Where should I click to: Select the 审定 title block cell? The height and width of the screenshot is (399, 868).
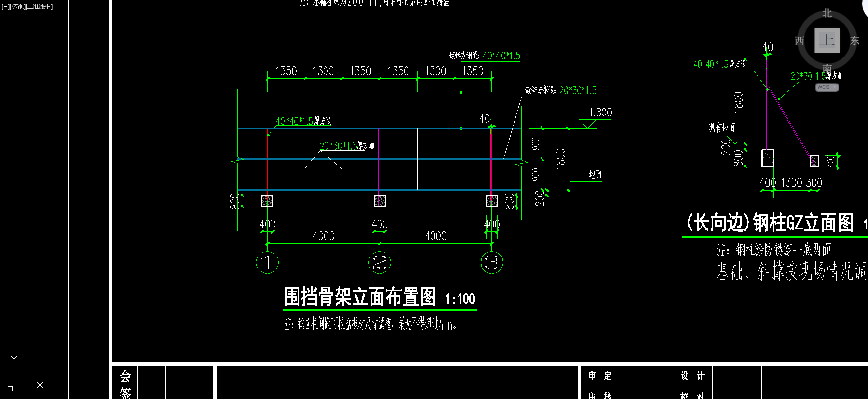click(x=600, y=376)
